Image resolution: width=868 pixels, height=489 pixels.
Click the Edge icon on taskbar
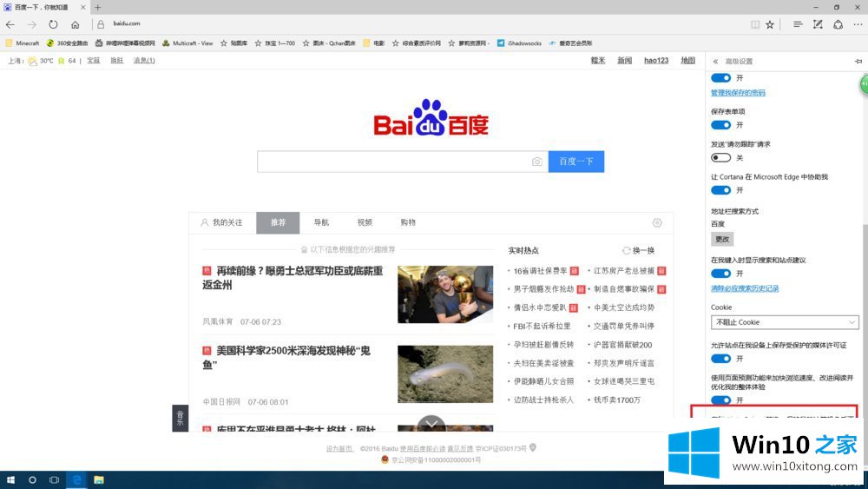(x=77, y=479)
